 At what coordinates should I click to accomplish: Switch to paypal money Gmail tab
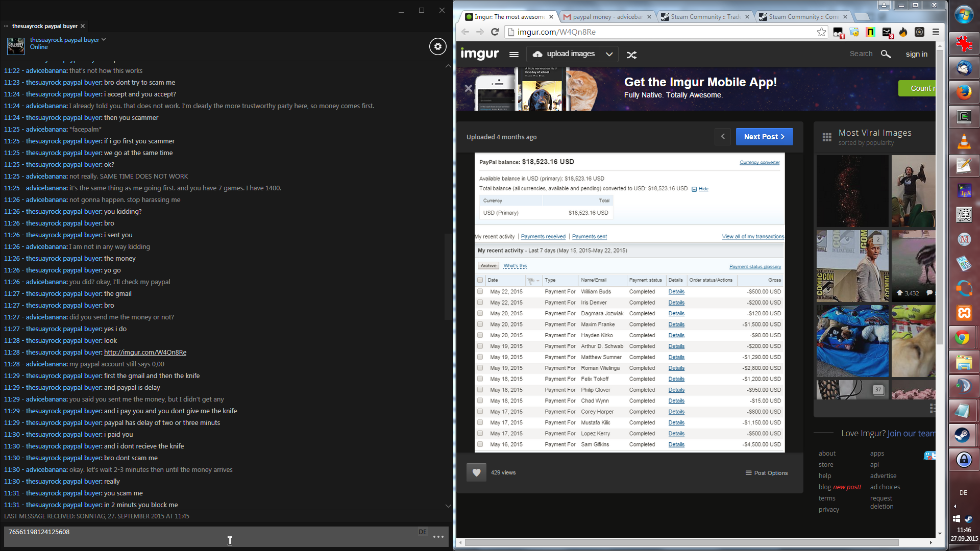(606, 17)
